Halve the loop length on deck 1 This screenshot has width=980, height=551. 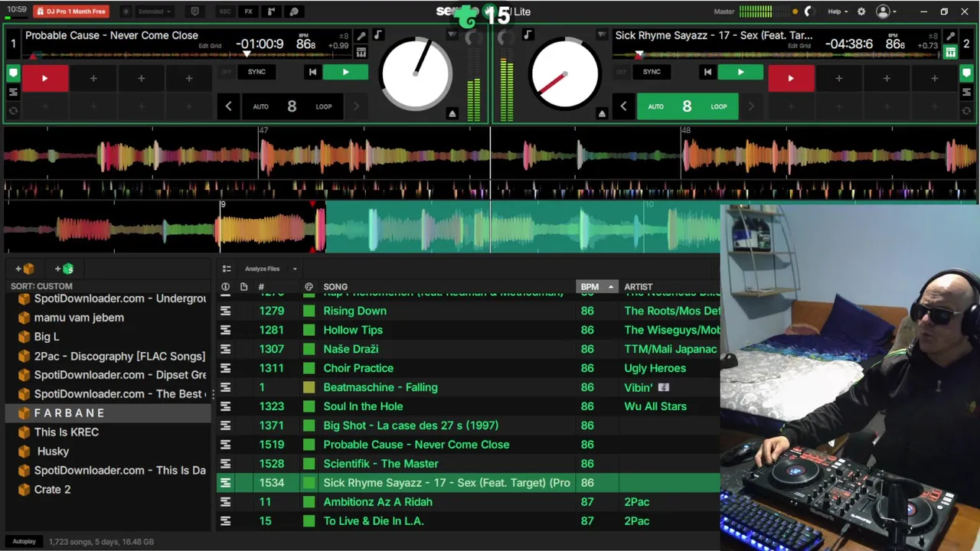point(228,106)
